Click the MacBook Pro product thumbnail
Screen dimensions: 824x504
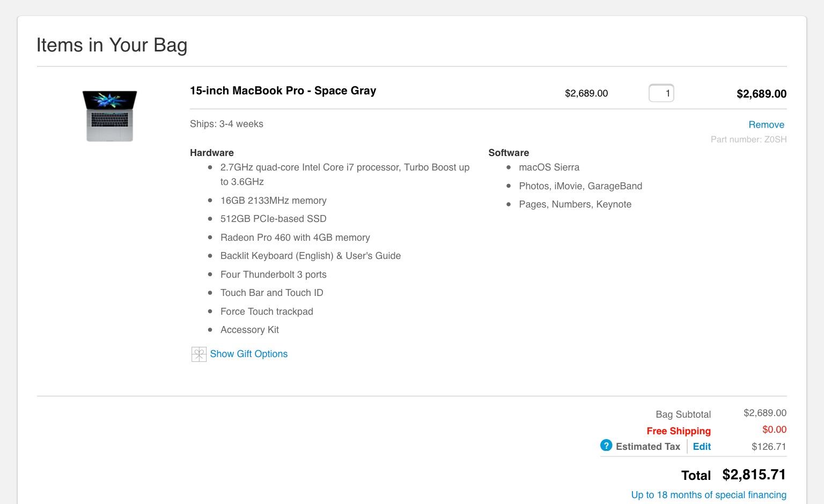(x=110, y=116)
